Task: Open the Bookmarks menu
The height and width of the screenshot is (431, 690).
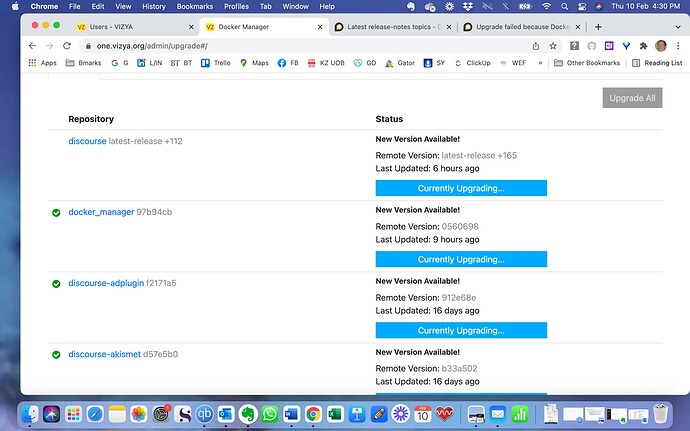Action: click(x=195, y=6)
